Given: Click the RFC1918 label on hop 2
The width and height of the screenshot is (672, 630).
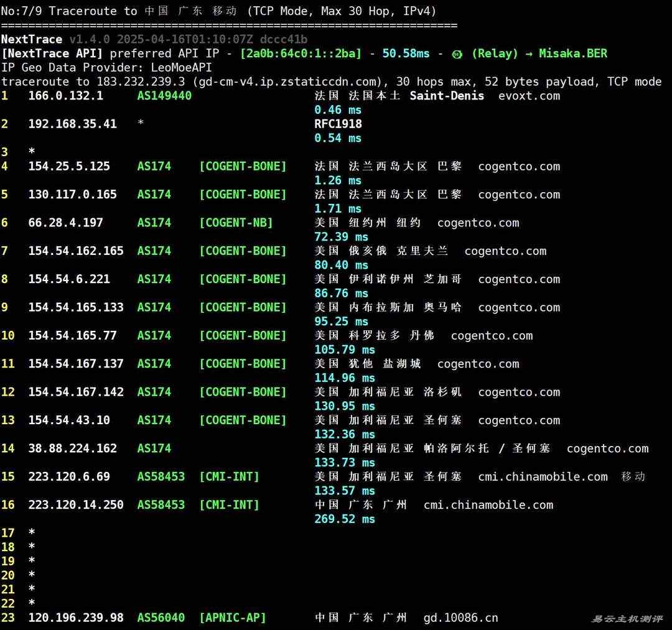Looking at the screenshot, I should (338, 124).
